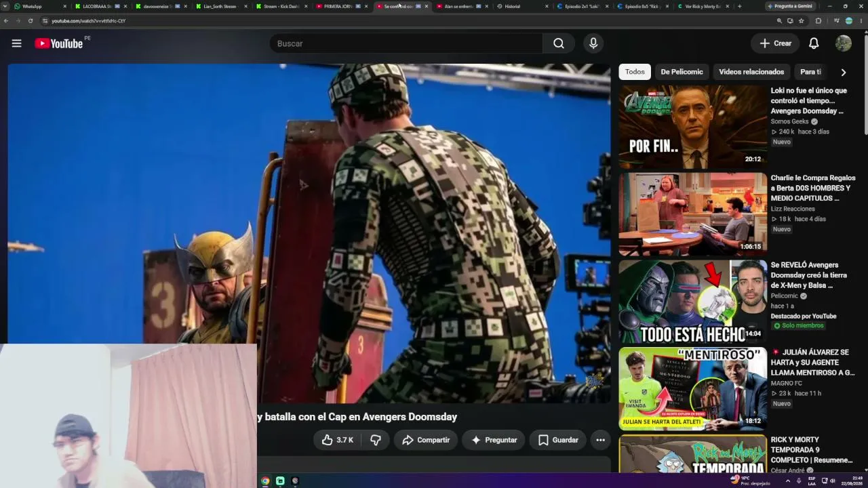Viewport: 868px width, 488px height.
Task: Open Chrome from the taskbar
Action: (265, 481)
